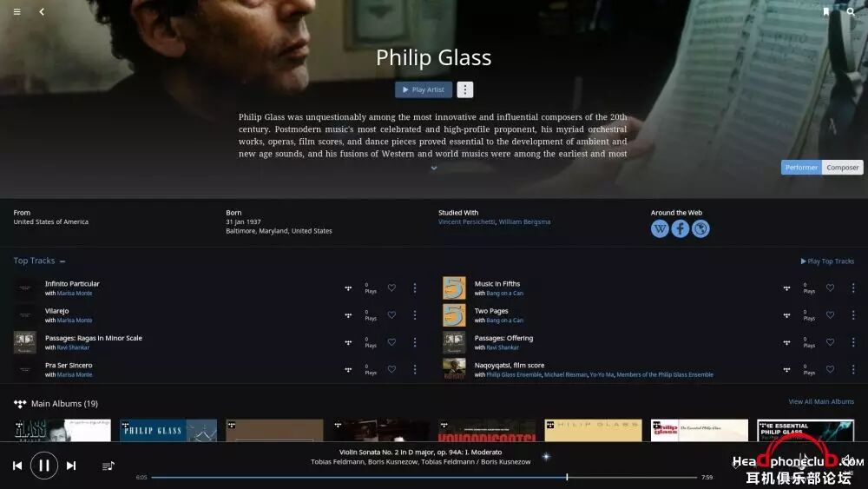Open the Facebook link icon
The height and width of the screenshot is (489, 868).
click(x=681, y=228)
